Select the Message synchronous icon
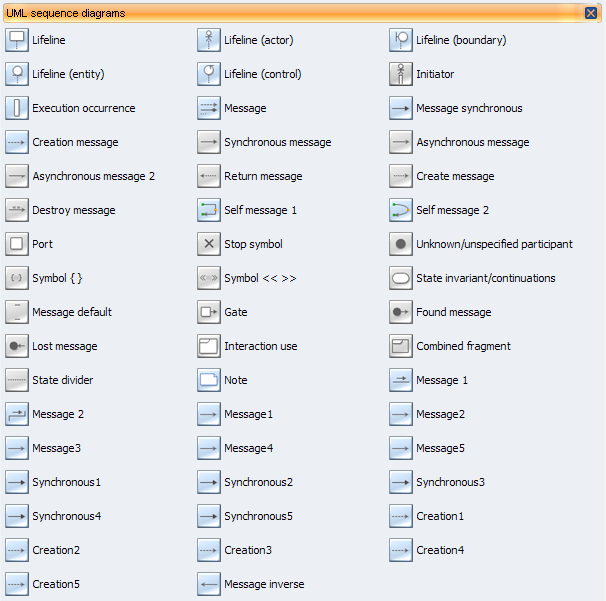The image size is (606, 601). click(x=401, y=108)
